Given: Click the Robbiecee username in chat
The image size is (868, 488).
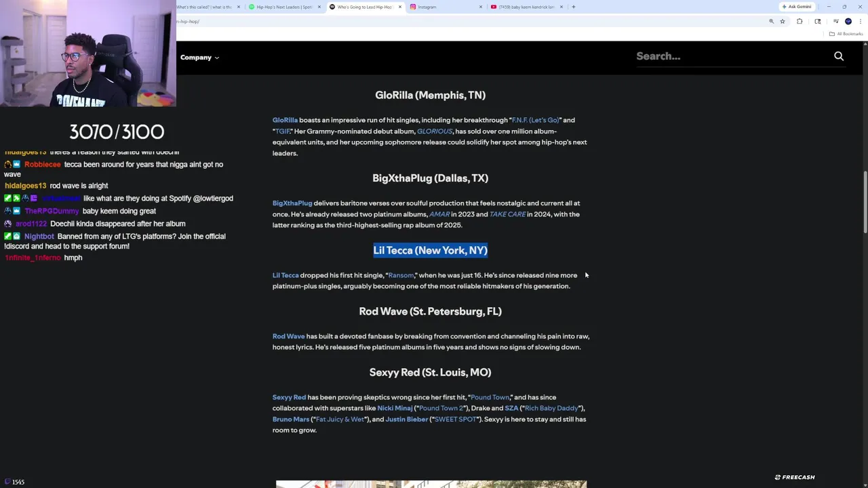Looking at the screenshot, I should click(43, 165).
